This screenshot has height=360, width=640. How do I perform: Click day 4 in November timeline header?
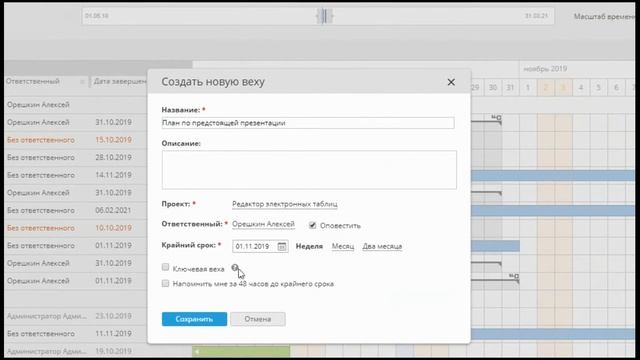581,87
